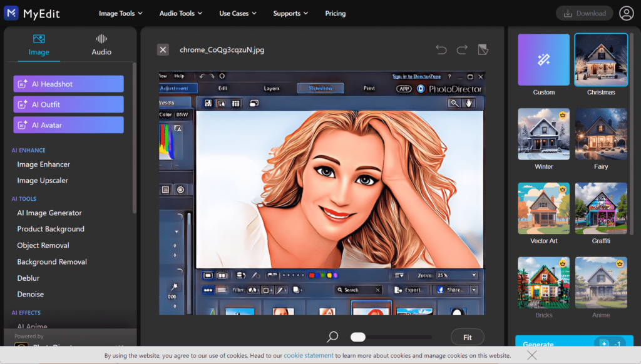Open the Deblur tool

point(28,278)
